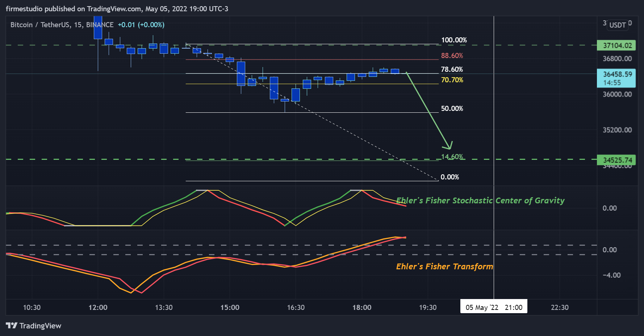Click the TradingView wordmark at bottom
The width and height of the screenshot is (644, 336).
click(x=40, y=325)
